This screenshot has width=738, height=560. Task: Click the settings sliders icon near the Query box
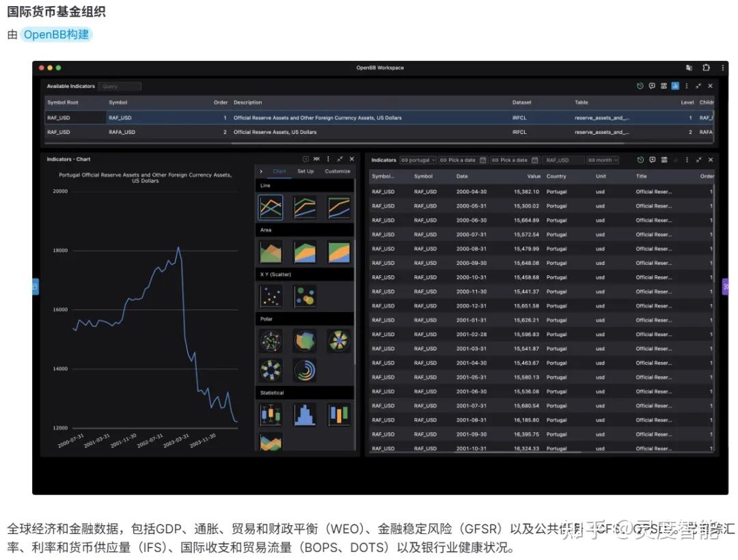coord(664,85)
